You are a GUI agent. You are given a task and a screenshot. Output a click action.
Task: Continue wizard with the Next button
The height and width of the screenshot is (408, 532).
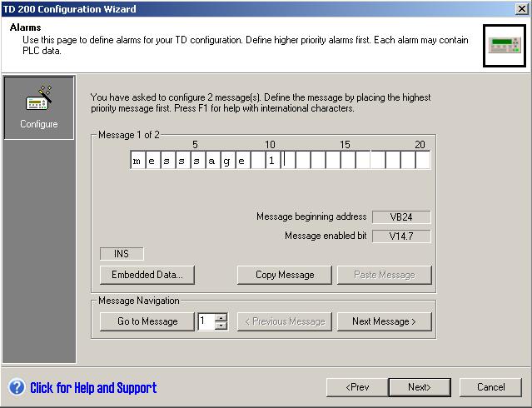click(x=420, y=387)
